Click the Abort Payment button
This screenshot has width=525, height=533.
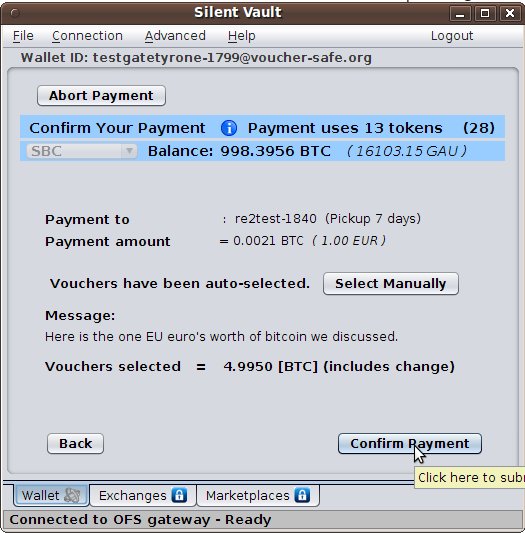click(101, 96)
